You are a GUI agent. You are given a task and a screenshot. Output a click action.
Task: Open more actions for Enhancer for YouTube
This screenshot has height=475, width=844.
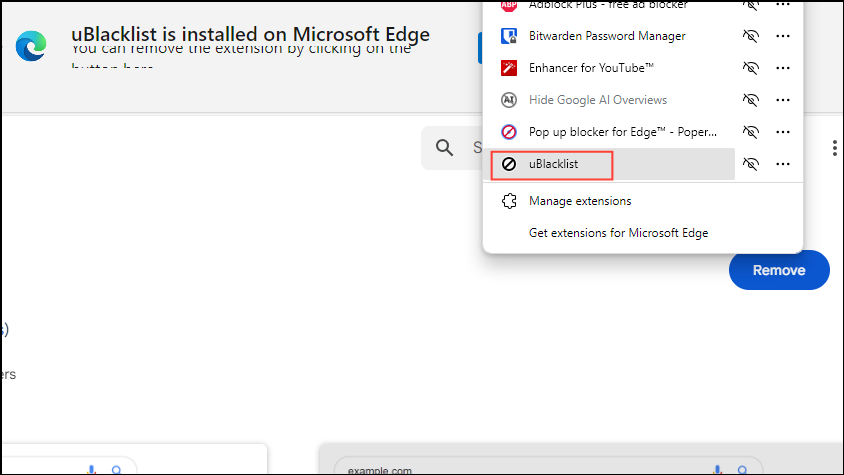coord(783,68)
